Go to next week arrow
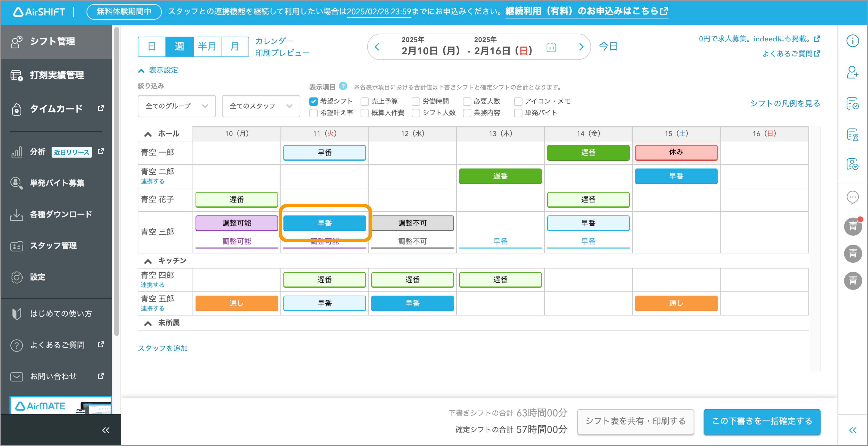Image resolution: width=868 pixels, height=446 pixels. pyautogui.click(x=581, y=47)
